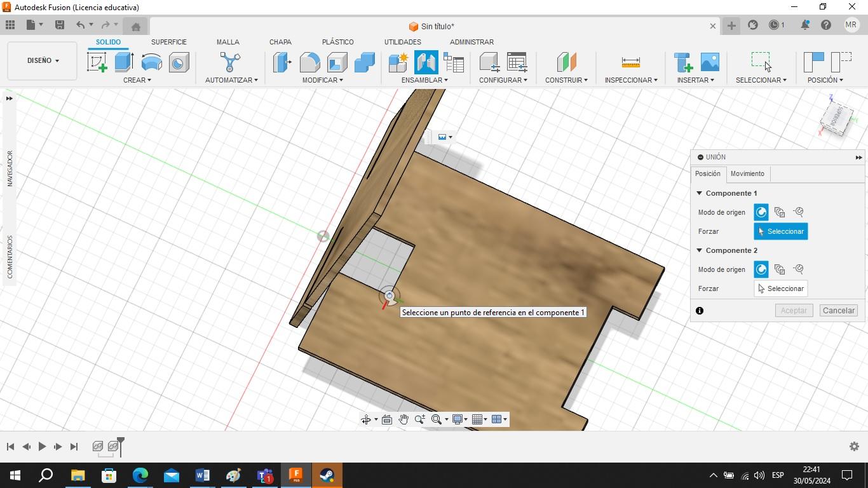The image size is (868, 488).
Task: Click the configuration table icon
Action: point(517,62)
